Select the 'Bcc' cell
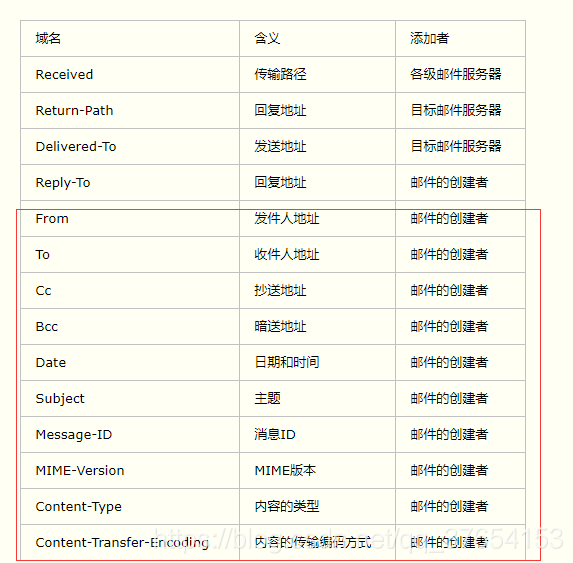573x563 pixels. click(x=130, y=326)
